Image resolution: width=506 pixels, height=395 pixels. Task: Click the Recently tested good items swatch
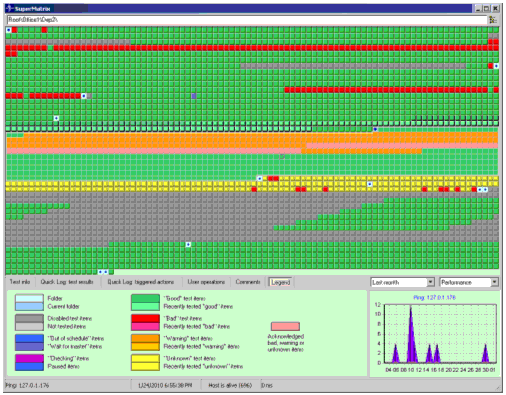coord(145,306)
